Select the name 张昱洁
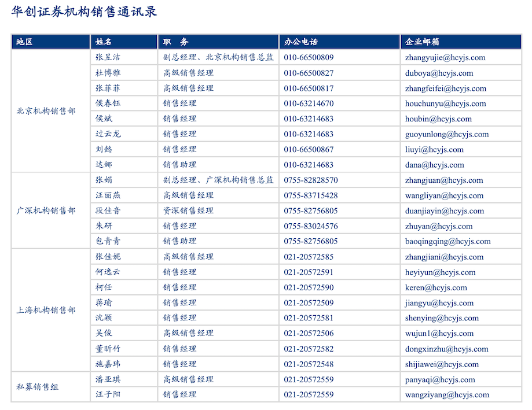The image size is (532, 410). tap(108, 57)
